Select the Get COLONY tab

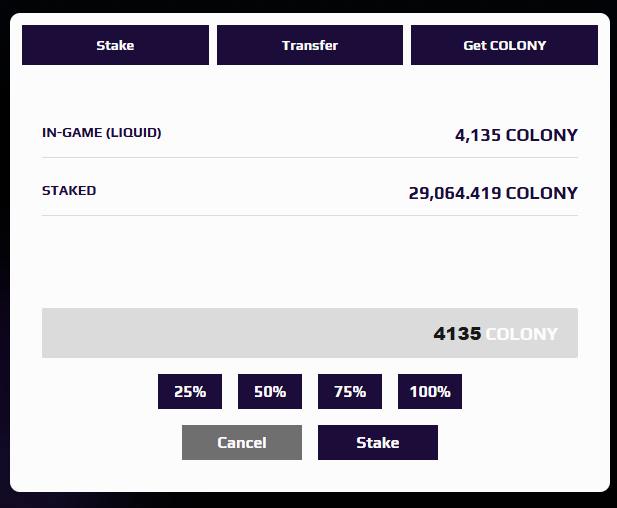pos(504,45)
